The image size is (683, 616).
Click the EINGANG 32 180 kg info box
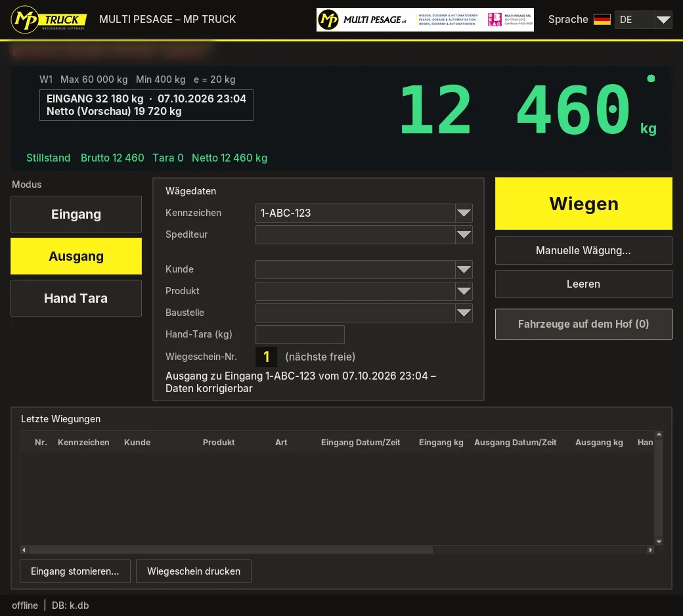(146, 105)
